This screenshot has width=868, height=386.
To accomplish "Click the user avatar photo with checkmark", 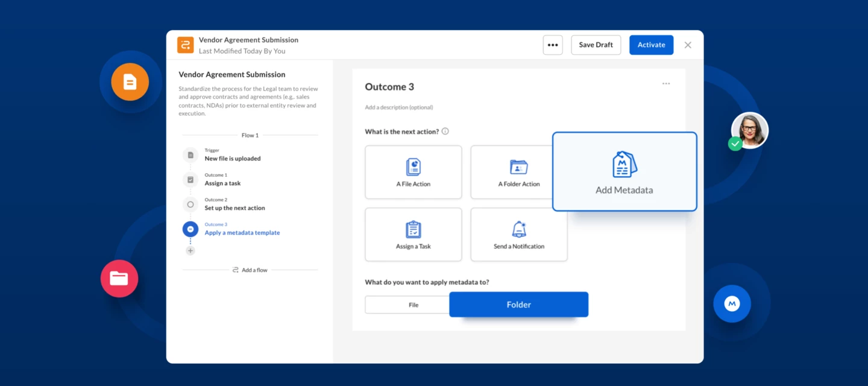I will (749, 131).
